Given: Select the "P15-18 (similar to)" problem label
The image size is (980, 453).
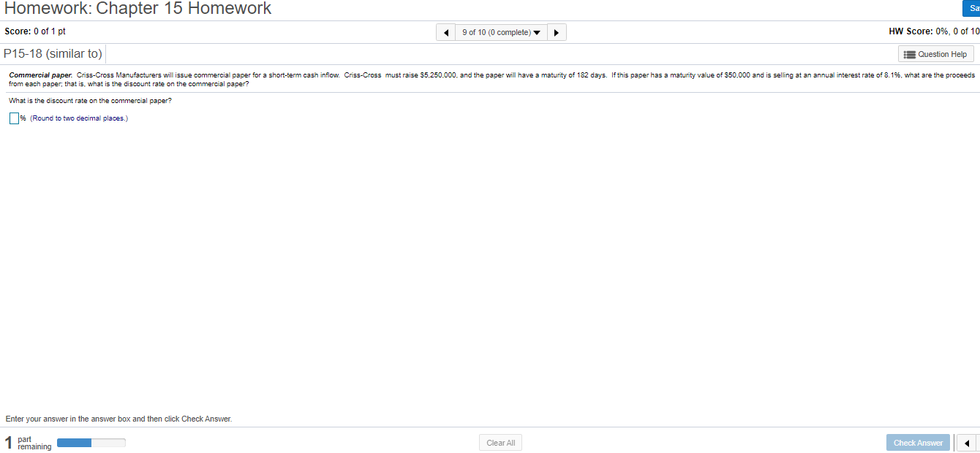Looking at the screenshot, I should (53, 54).
